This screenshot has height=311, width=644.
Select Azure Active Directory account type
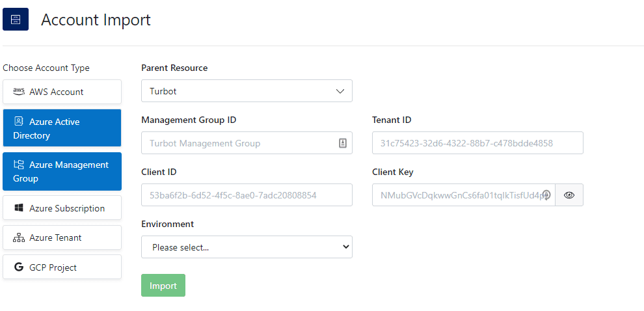point(62,128)
